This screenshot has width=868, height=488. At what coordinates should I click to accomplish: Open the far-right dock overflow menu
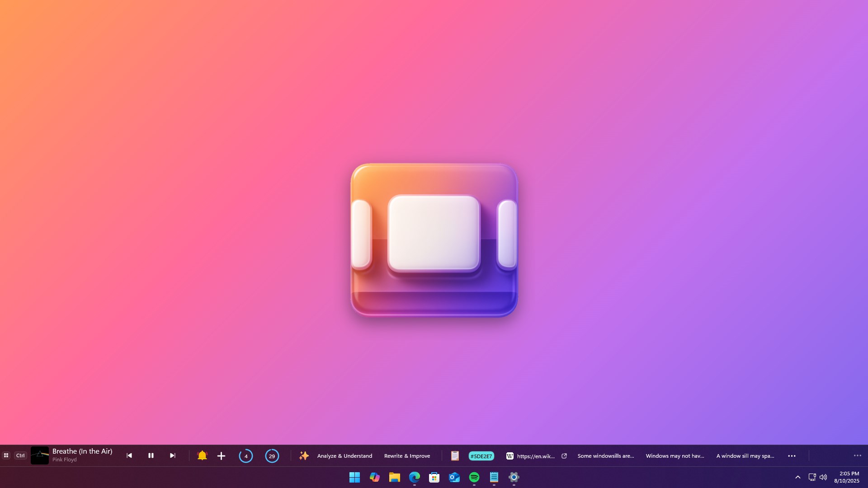pos(857,455)
